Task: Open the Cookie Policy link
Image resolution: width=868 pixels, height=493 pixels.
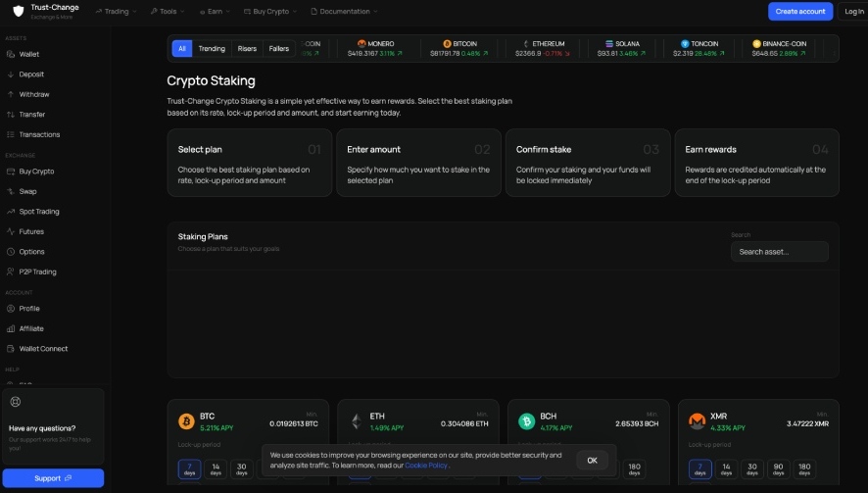Action: (x=426, y=466)
